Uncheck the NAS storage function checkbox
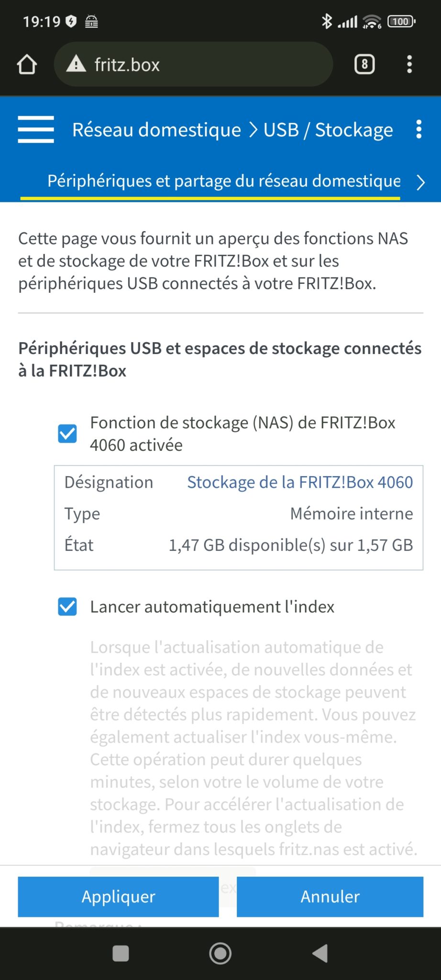 [67, 434]
